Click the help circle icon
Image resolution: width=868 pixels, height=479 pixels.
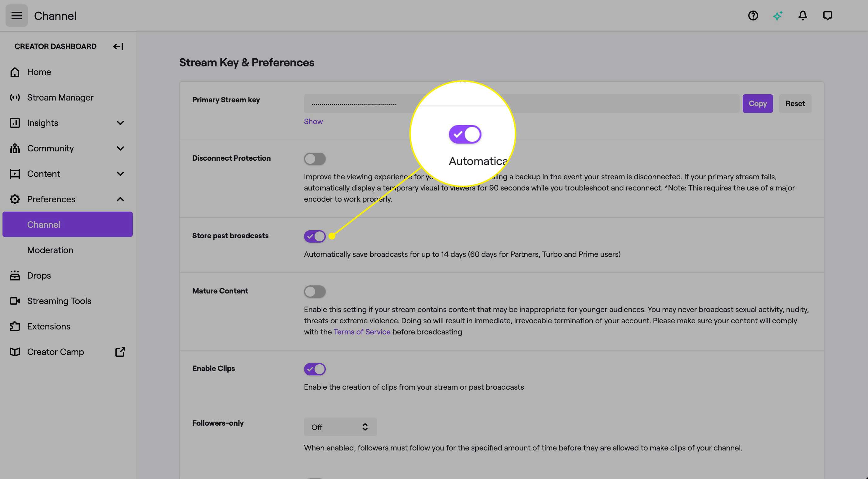point(754,15)
